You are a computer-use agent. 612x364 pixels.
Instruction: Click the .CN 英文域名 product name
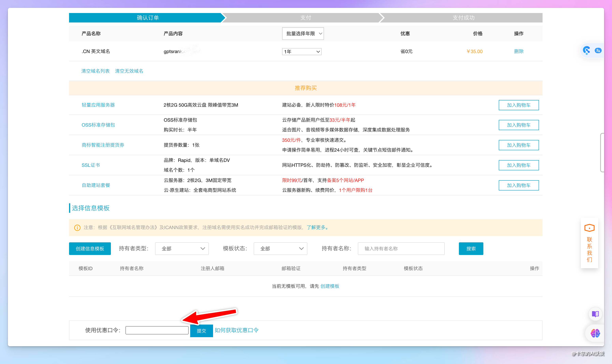click(96, 51)
